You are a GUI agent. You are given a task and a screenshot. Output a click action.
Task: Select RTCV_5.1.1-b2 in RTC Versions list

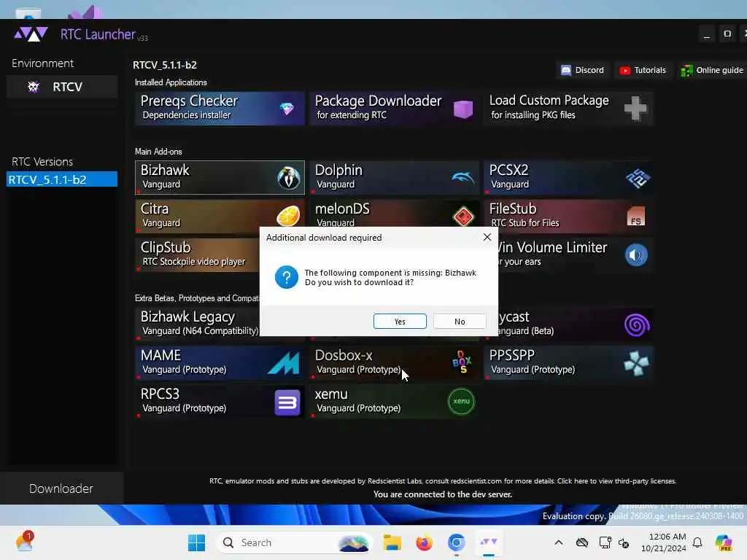(62, 179)
